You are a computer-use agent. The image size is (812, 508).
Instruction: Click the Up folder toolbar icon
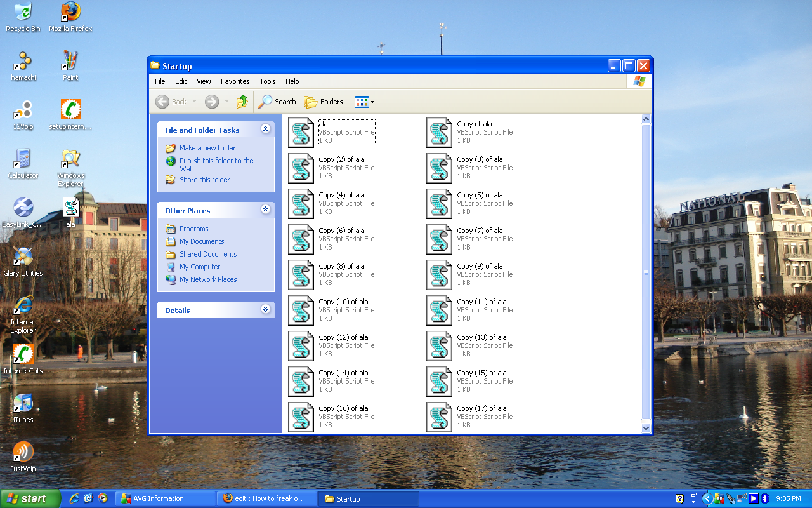(242, 102)
